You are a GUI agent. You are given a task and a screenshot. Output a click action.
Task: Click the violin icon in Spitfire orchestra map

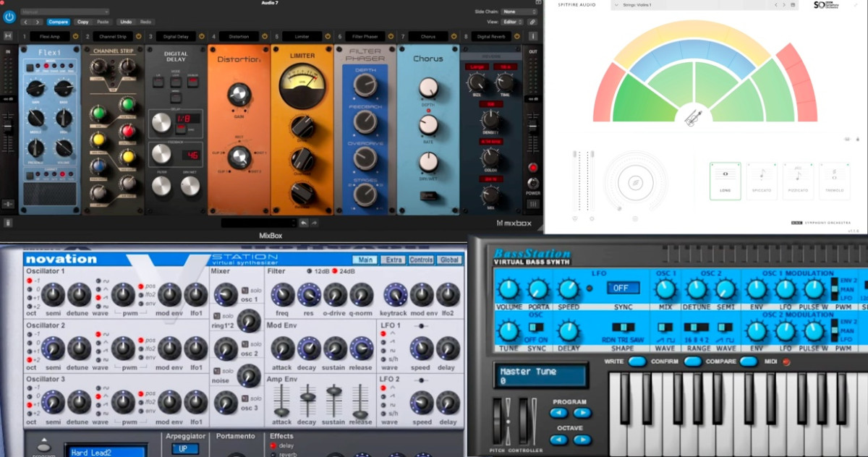pyautogui.click(x=693, y=118)
